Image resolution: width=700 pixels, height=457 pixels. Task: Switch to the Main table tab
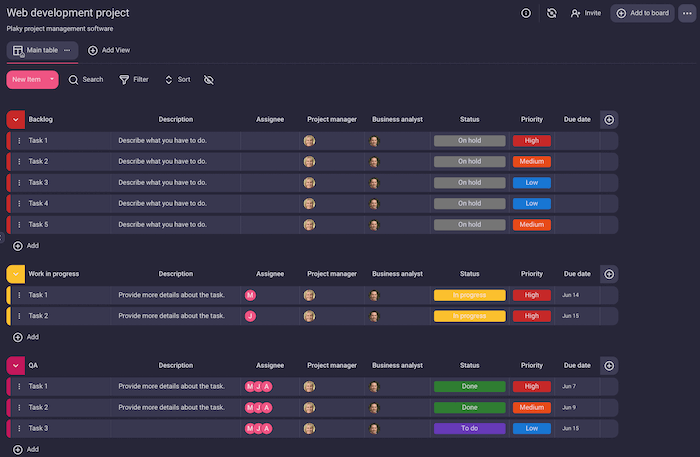(41, 50)
